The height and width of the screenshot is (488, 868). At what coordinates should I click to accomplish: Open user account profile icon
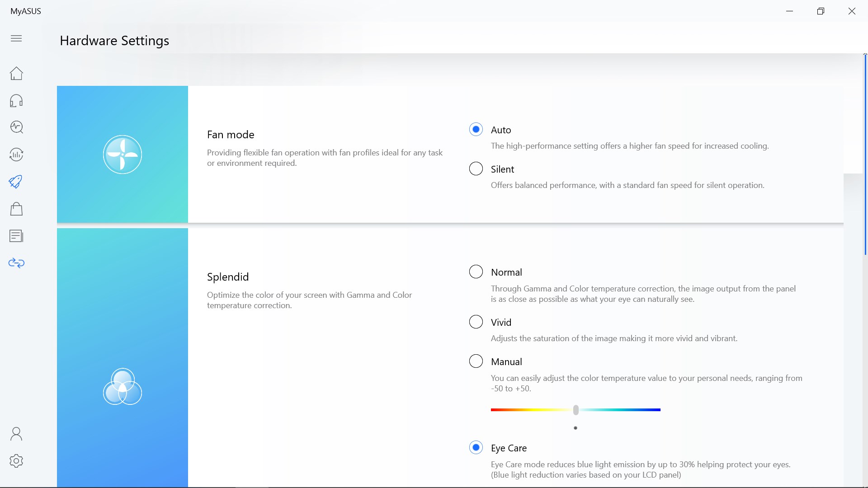tap(16, 434)
